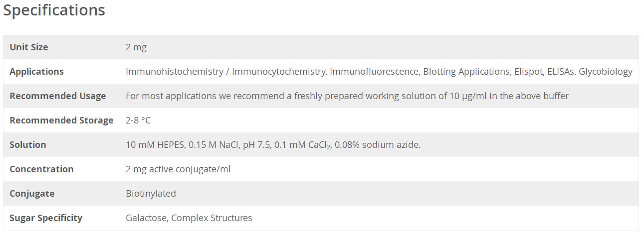Click the Galactose, Complex Structures value
Image resolution: width=644 pixels, height=235 pixels.
(189, 218)
